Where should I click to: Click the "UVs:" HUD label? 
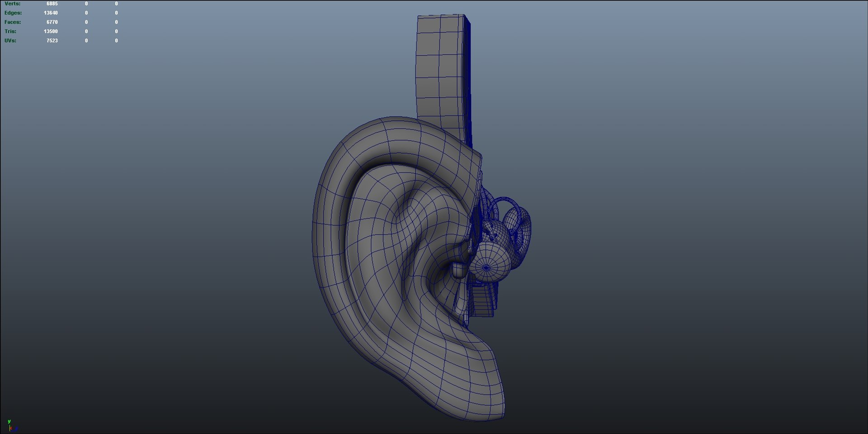[10, 41]
